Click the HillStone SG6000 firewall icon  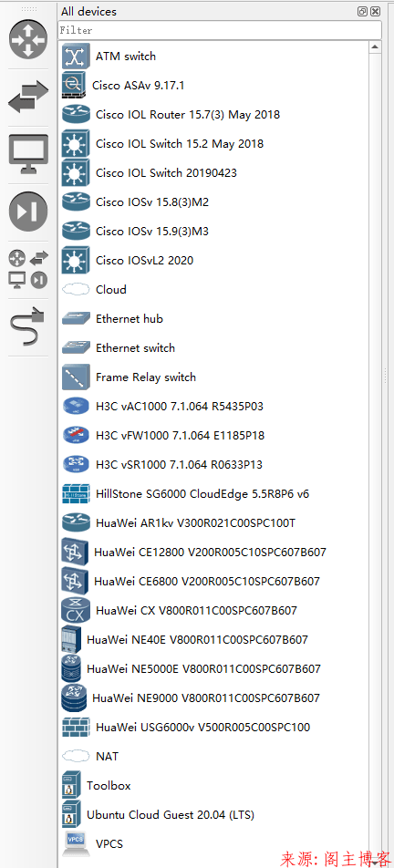pyautogui.click(x=76, y=494)
